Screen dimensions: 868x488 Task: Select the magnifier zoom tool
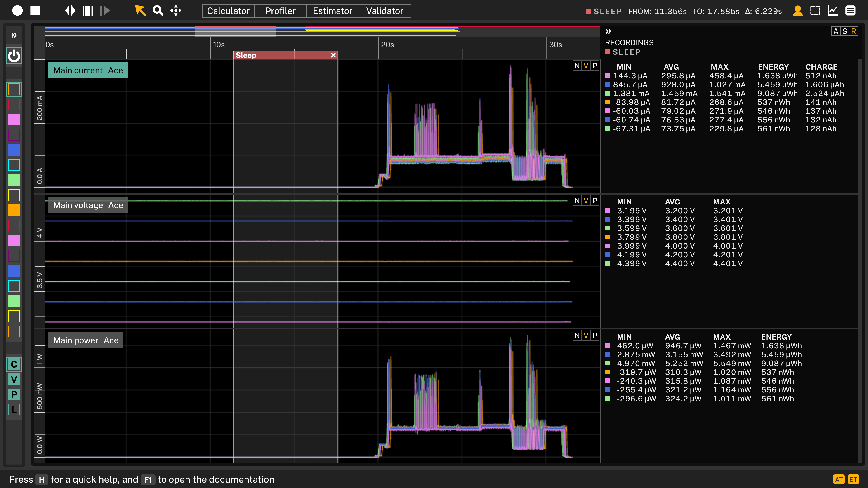pos(158,11)
